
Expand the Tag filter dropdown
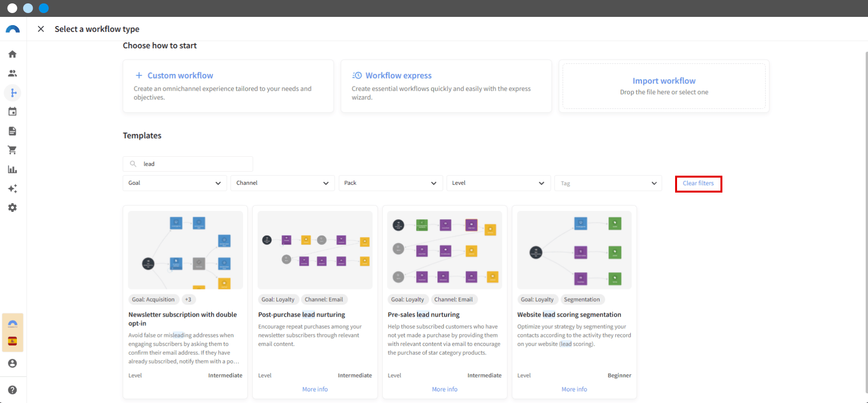pos(608,183)
